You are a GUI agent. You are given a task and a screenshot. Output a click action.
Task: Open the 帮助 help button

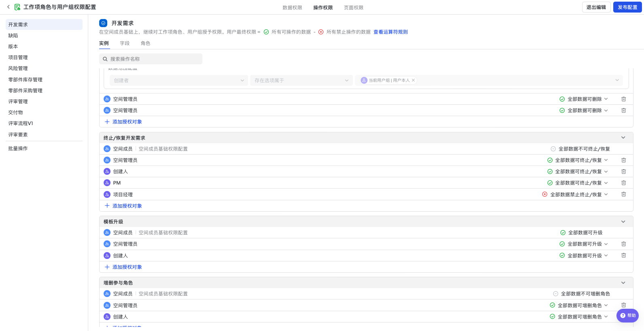pos(627,316)
